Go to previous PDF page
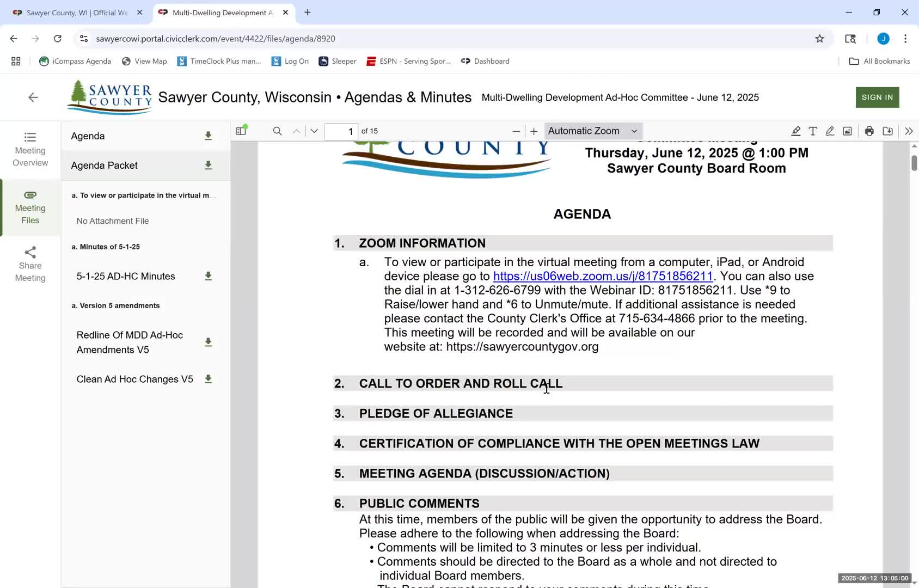The width and height of the screenshot is (919, 588). point(296,131)
